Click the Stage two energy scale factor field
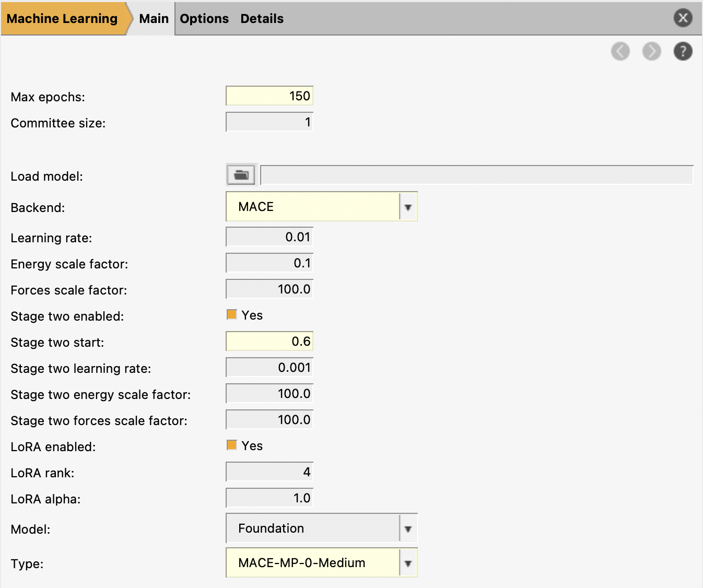Screen dimensions: 703x588 (270, 394)
